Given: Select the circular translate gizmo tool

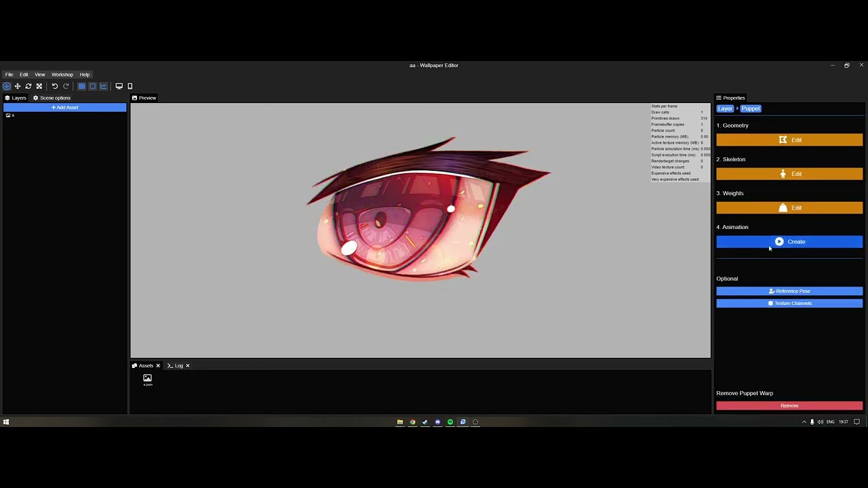Looking at the screenshot, I should [x=7, y=86].
